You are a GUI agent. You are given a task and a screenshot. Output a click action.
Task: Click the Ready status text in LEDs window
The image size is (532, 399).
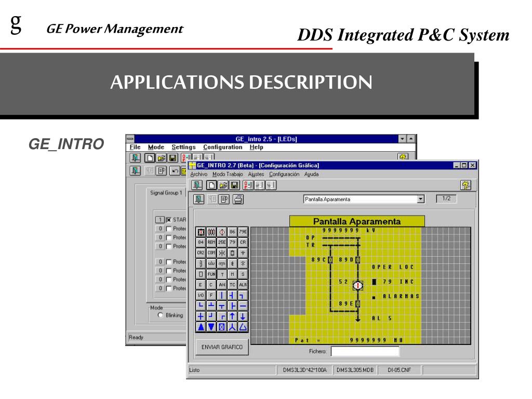click(x=136, y=337)
